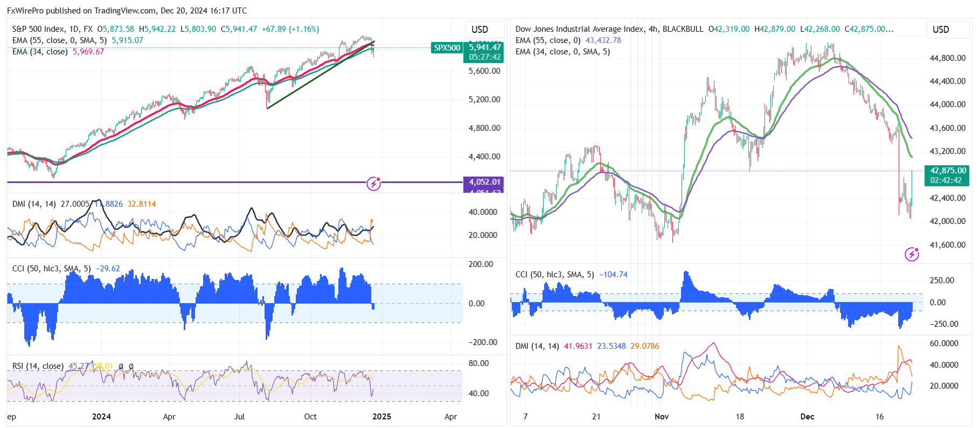Select the "EMA (34, close, 0, SMA, 5)" Dow legend
The height and width of the screenshot is (428, 980).
(562, 52)
